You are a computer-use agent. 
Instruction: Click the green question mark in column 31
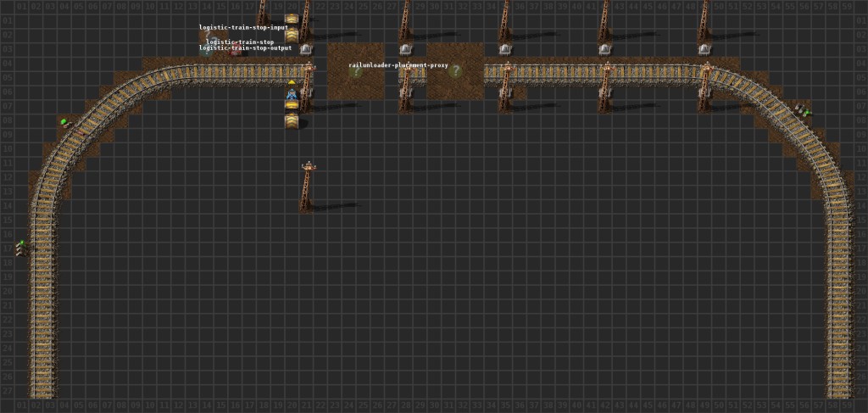pyautogui.click(x=455, y=71)
